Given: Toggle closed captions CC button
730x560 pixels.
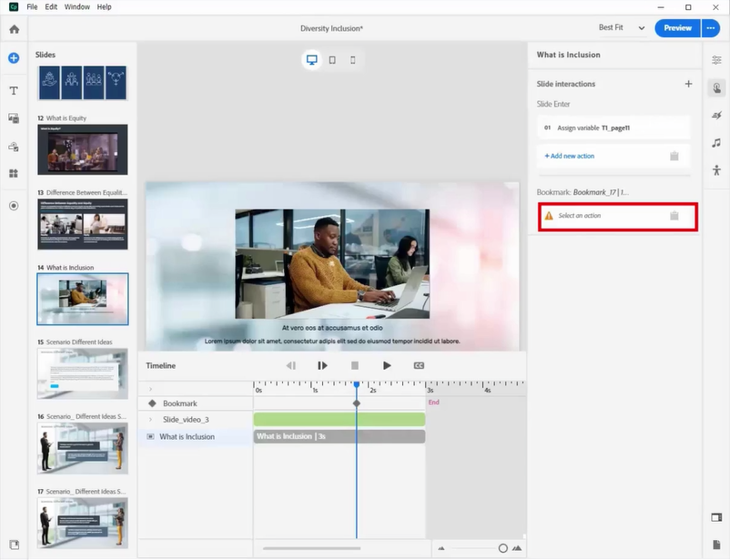Looking at the screenshot, I should coord(419,366).
